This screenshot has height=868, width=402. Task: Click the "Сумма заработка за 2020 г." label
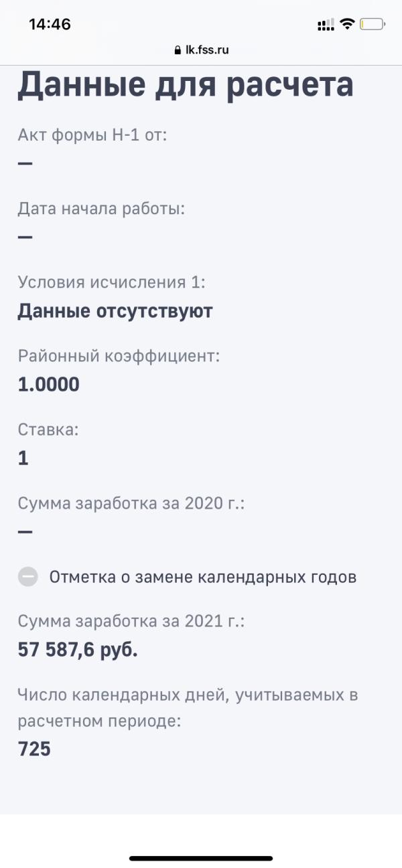(x=131, y=503)
